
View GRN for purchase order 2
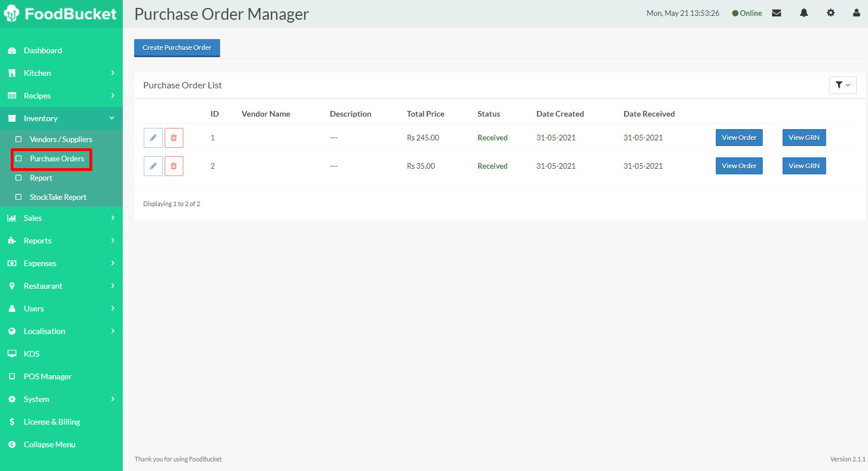pyautogui.click(x=803, y=166)
